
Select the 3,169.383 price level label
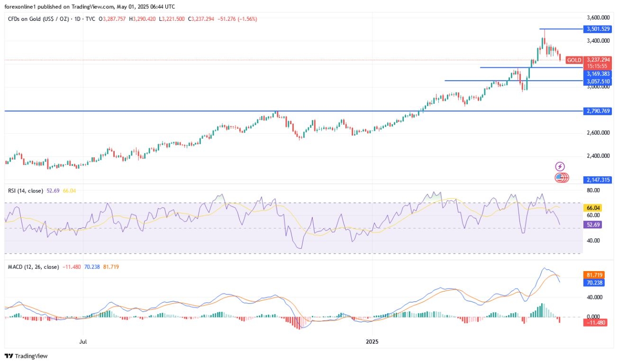coord(597,74)
